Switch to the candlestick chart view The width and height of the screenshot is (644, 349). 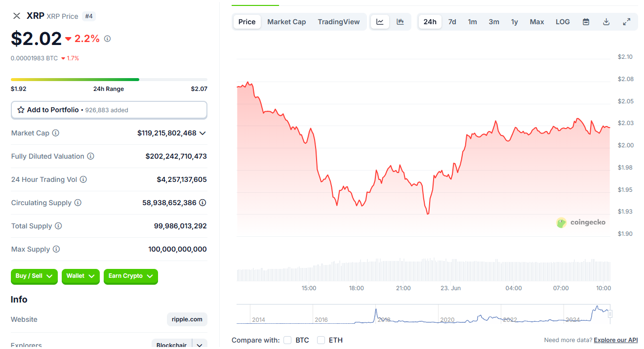[400, 22]
